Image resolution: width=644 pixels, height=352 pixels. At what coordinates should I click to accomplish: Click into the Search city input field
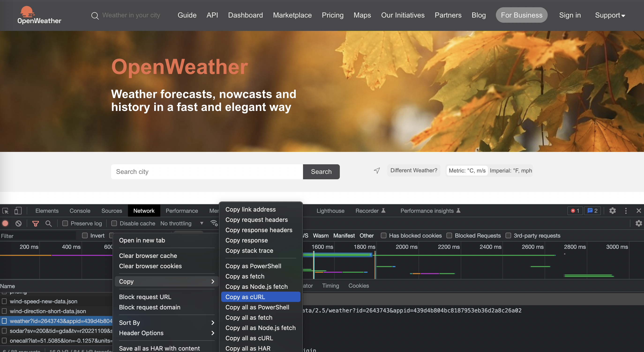point(207,172)
